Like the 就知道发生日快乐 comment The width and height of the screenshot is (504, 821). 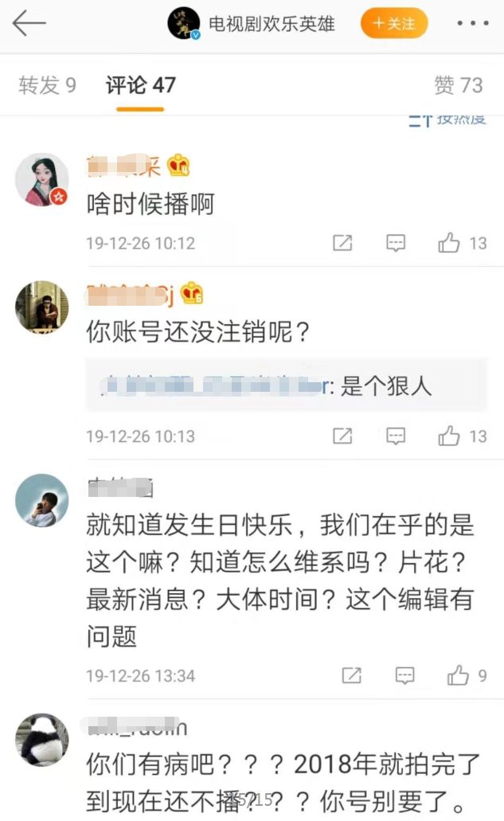(459, 676)
